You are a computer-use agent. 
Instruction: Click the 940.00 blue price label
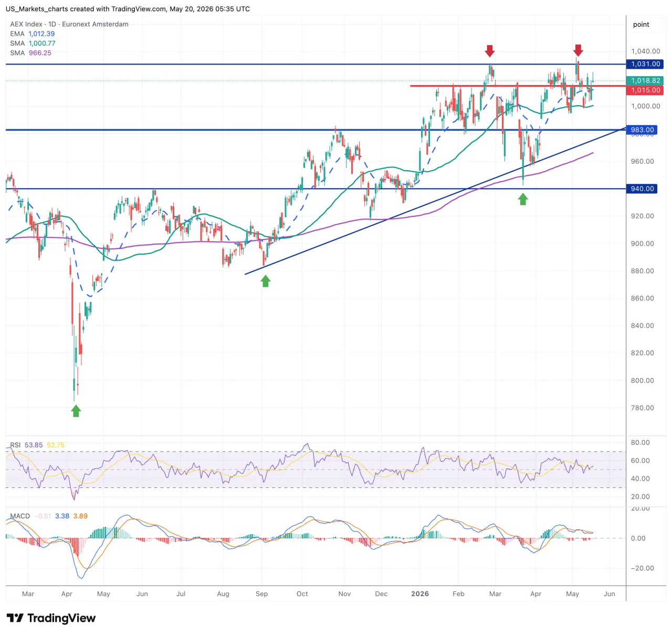pyautogui.click(x=642, y=189)
